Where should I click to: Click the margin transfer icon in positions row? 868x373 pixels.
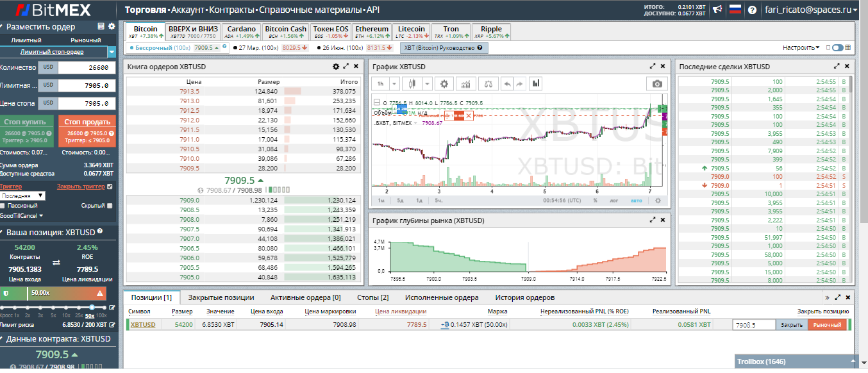pos(445,325)
